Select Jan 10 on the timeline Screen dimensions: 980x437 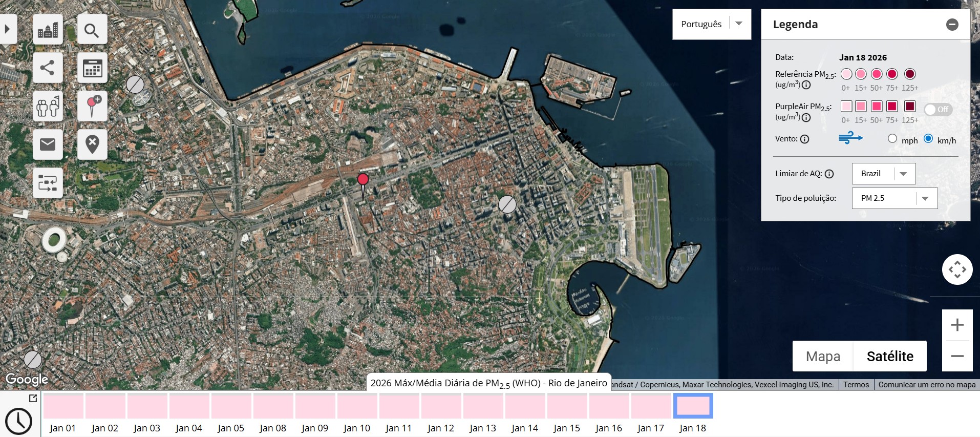[x=357, y=406]
